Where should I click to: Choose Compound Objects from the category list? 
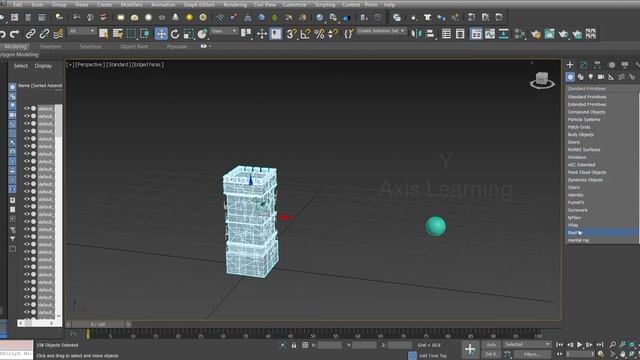click(587, 112)
